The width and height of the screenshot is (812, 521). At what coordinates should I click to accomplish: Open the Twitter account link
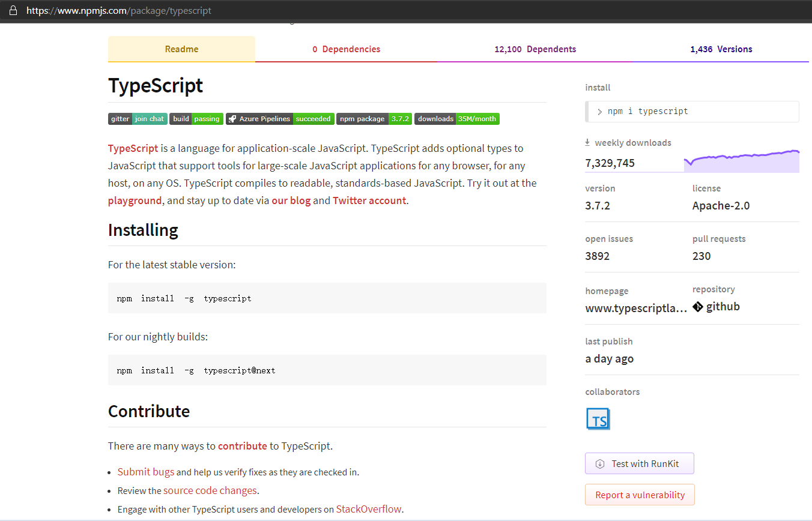pos(369,200)
